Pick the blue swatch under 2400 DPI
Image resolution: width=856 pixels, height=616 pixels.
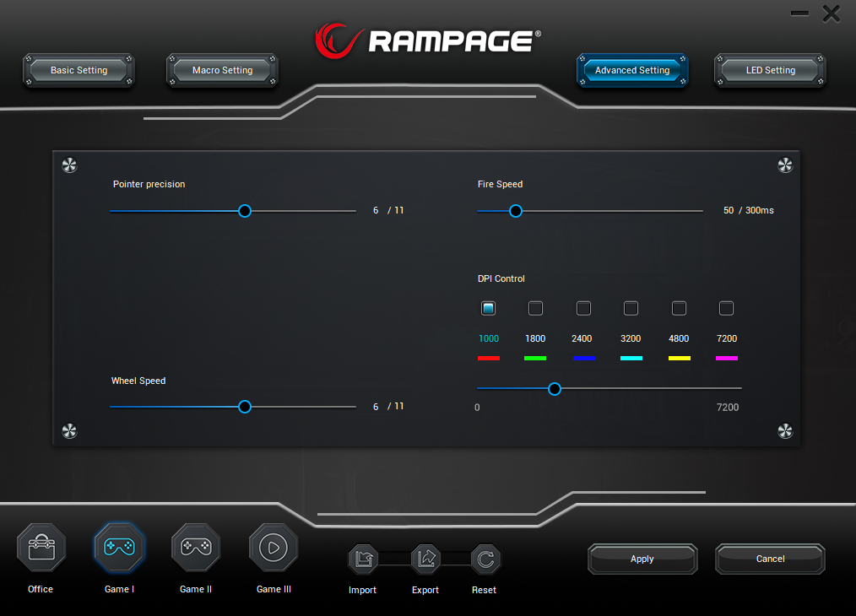(584, 358)
